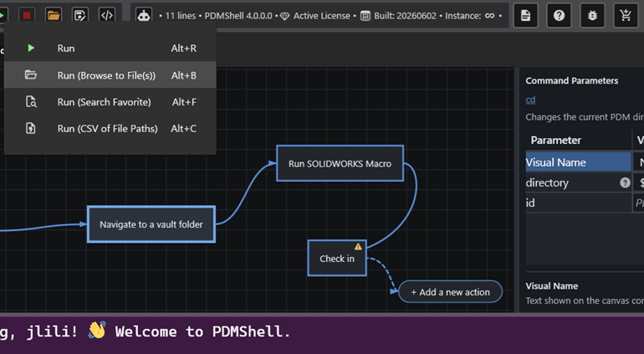
Task: Open the help question mark button
Action: [559, 16]
